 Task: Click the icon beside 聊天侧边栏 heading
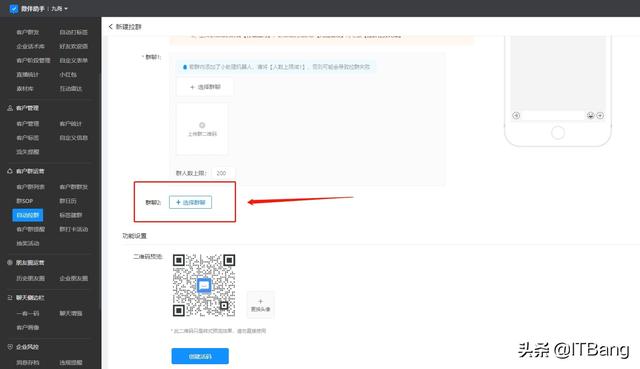click(x=10, y=298)
